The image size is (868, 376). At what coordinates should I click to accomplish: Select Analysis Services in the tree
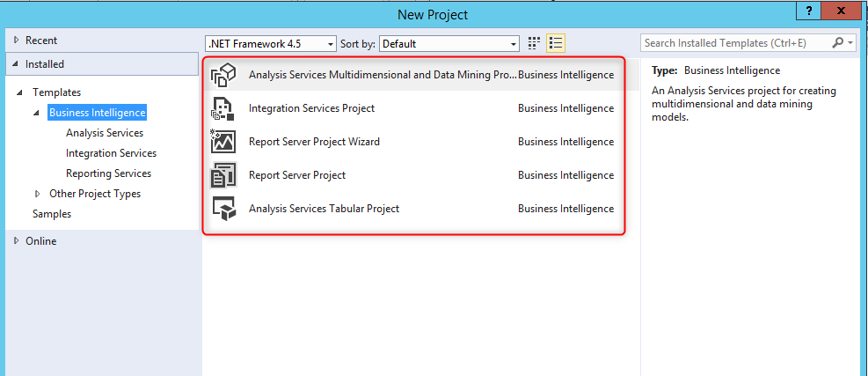point(105,133)
